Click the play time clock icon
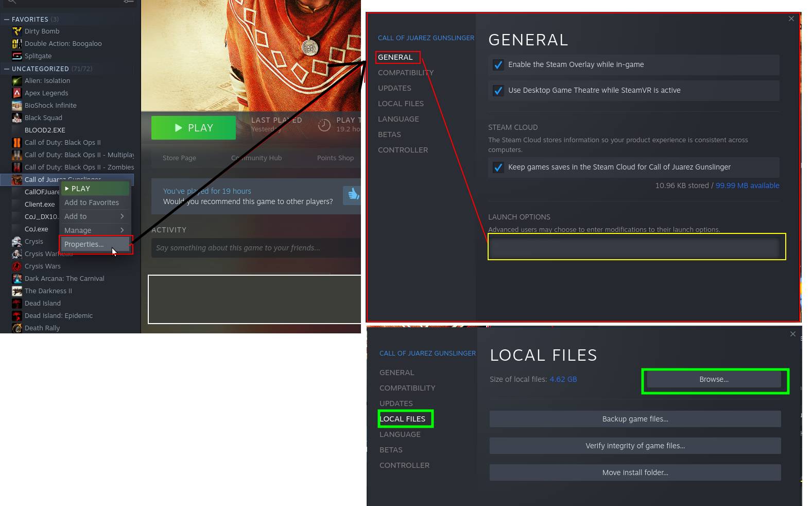The height and width of the screenshot is (506, 812). pos(324,125)
